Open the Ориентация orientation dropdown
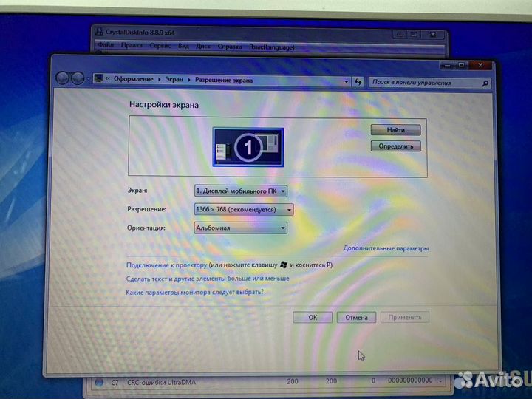This screenshot has width=532, height=399. pos(241,228)
